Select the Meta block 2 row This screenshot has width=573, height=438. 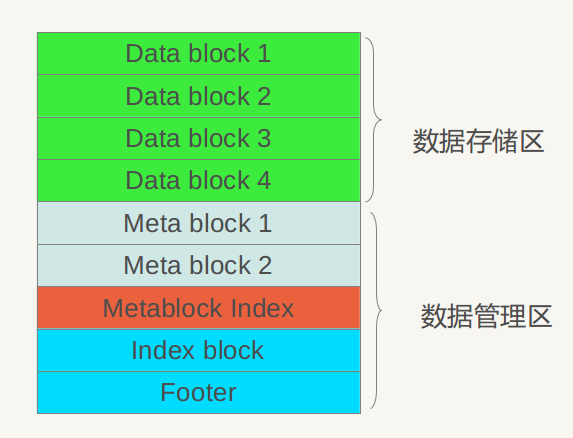tap(199, 266)
